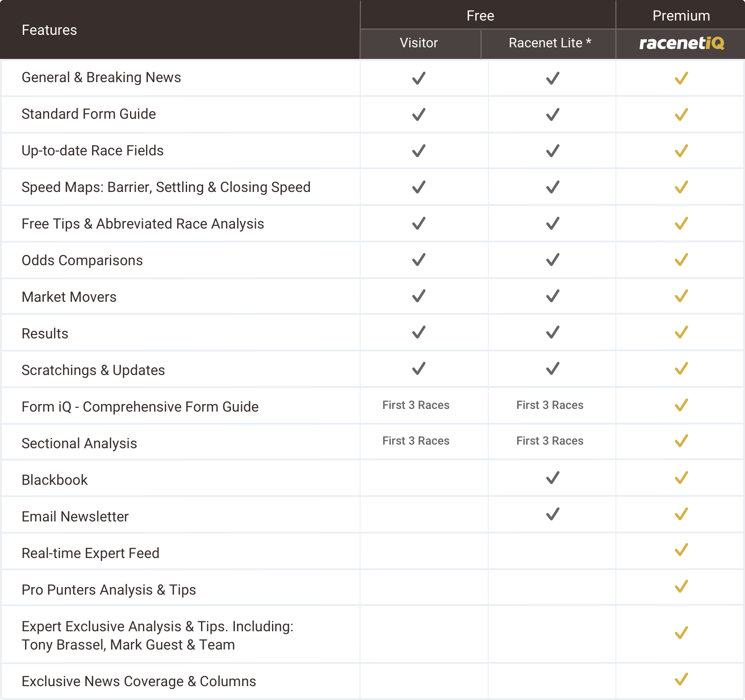Expand the Expert Exclusive Analysis & Tips row
The height and width of the screenshot is (700, 745).
tap(157, 635)
